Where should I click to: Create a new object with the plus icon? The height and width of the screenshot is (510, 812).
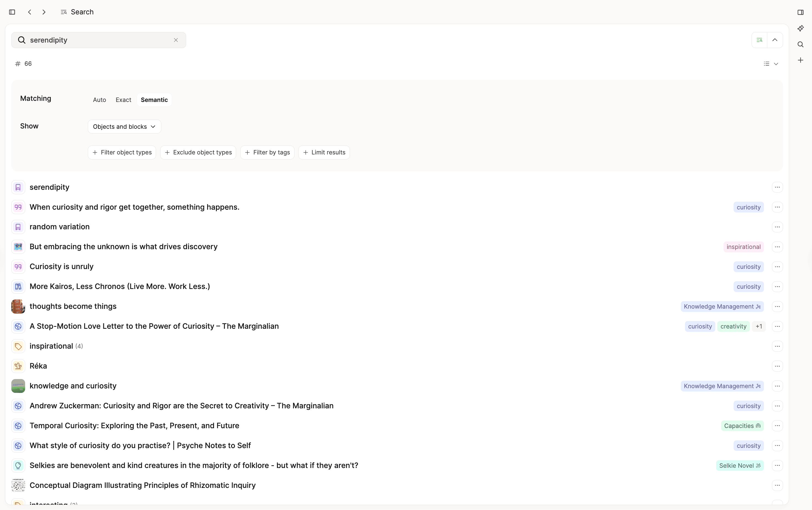[800, 60]
